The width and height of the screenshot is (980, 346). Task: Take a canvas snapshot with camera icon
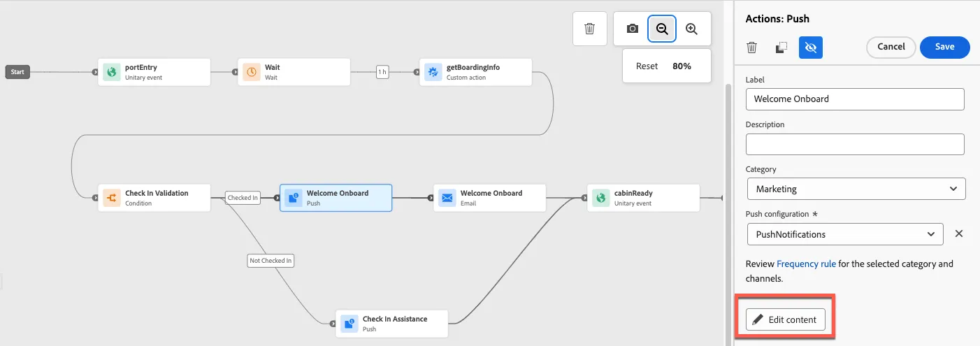click(x=633, y=29)
